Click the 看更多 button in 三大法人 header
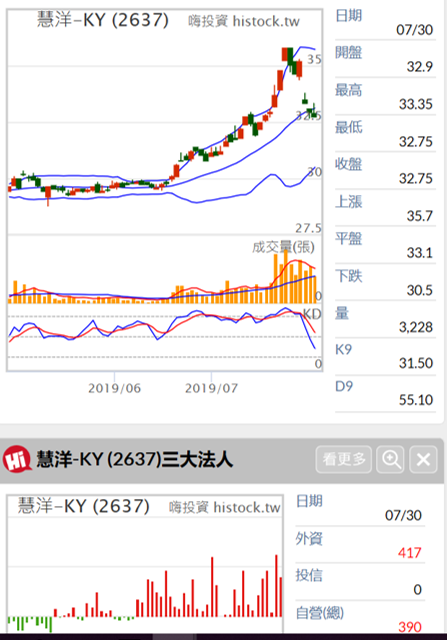This screenshot has height=640, width=447. point(343,459)
